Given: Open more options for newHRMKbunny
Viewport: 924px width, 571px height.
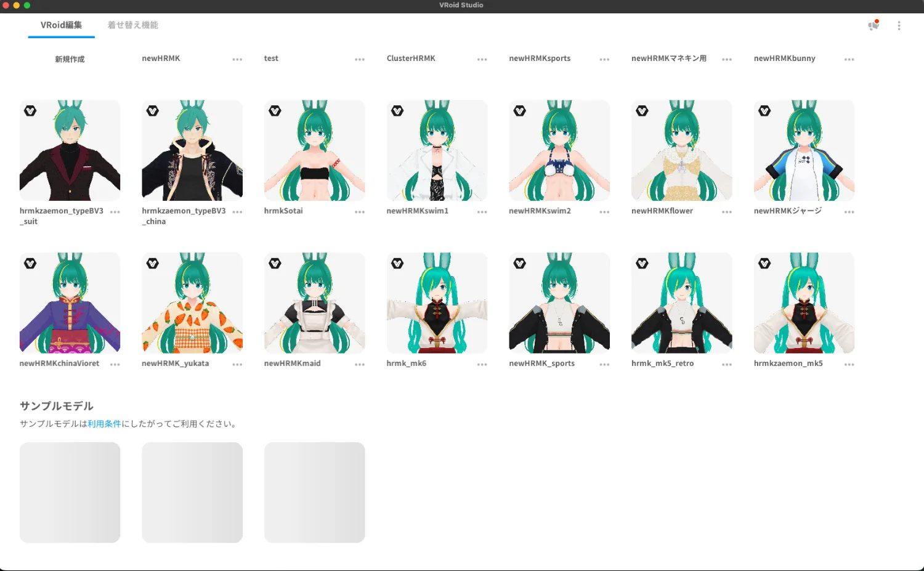Looking at the screenshot, I should point(849,60).
